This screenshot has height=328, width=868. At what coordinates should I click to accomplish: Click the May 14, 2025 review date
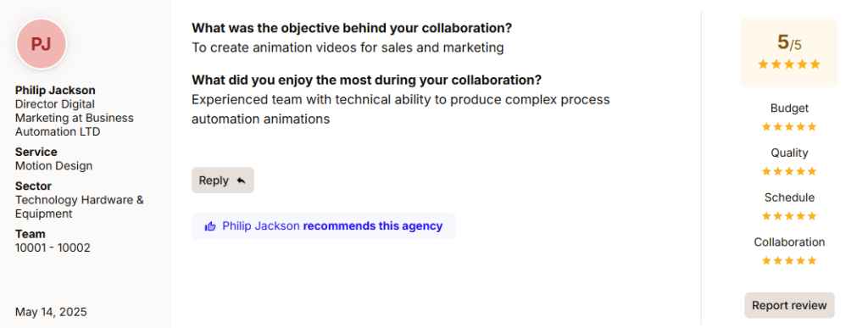pos(51,312)
